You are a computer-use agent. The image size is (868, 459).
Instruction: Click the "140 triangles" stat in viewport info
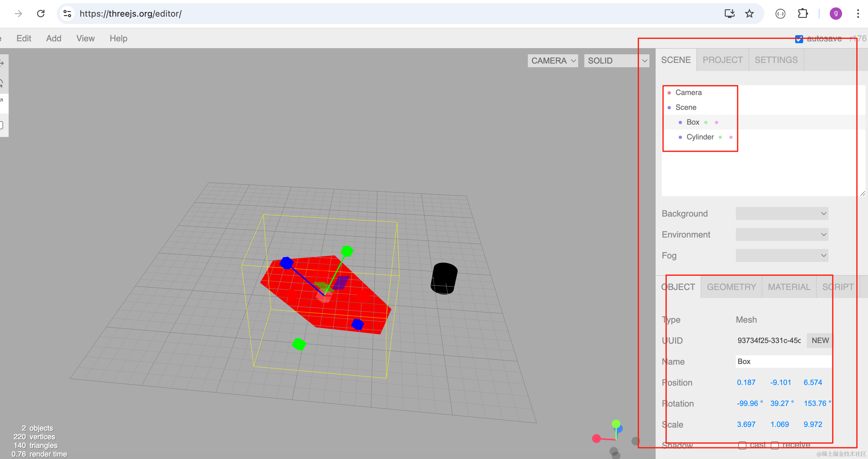pos(35,445)
